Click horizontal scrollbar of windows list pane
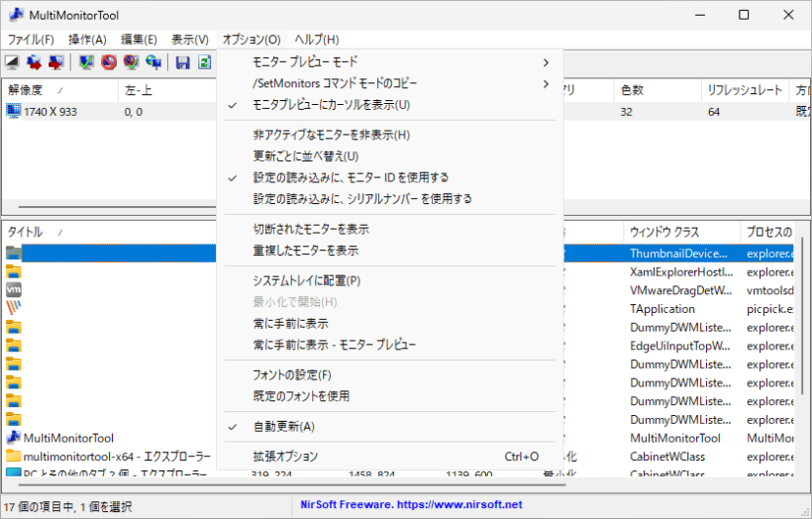This screenshot has height=519, width=812. pos(292,485)
